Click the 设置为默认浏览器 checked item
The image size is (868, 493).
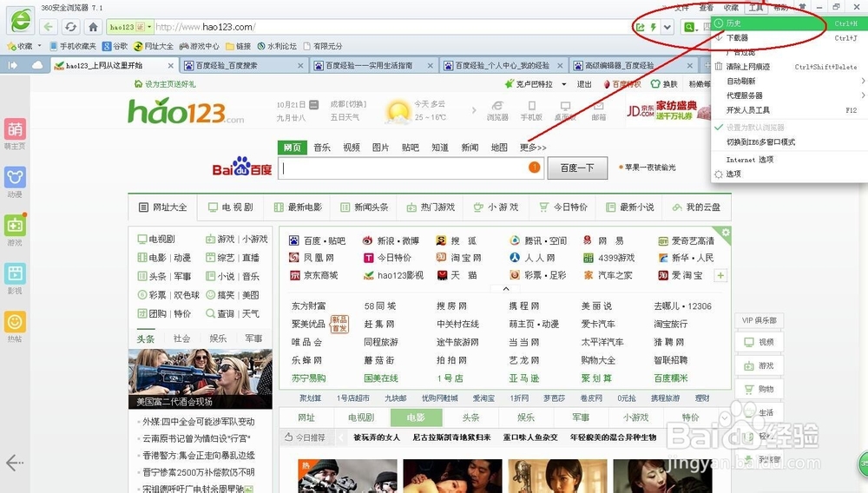pos(789,128)
